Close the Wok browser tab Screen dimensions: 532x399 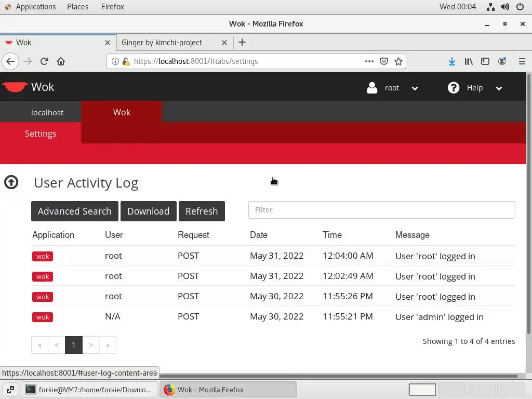pos(108,43)
